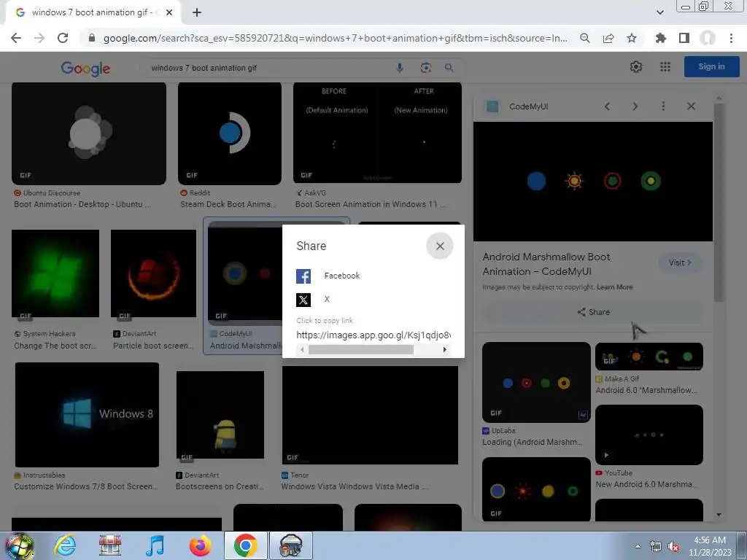Viewport: 747px width, 560px height.
Task: Open the large Android Marshmallow preview image
Action: (593, 182)
